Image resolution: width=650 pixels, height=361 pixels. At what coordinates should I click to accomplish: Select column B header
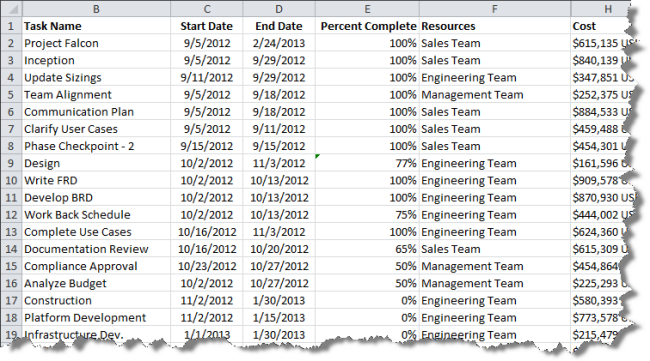pos(96,9)
